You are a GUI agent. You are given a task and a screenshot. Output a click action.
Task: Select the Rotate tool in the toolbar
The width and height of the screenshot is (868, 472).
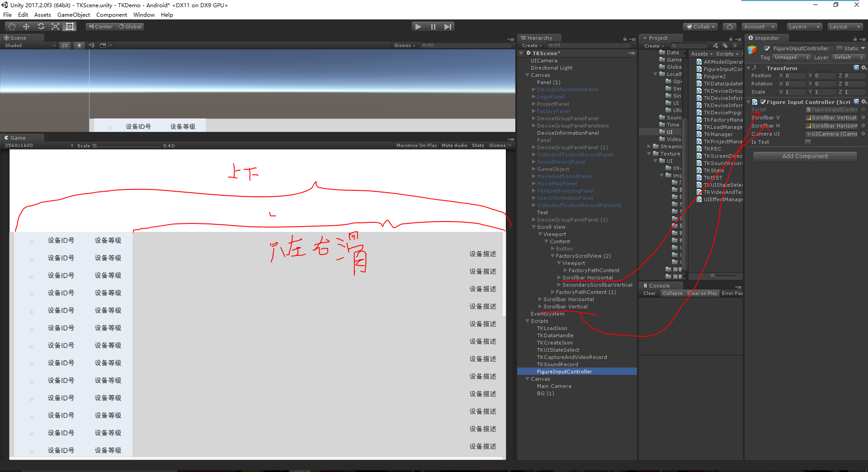pyautogui.click(x=41, y=27)
